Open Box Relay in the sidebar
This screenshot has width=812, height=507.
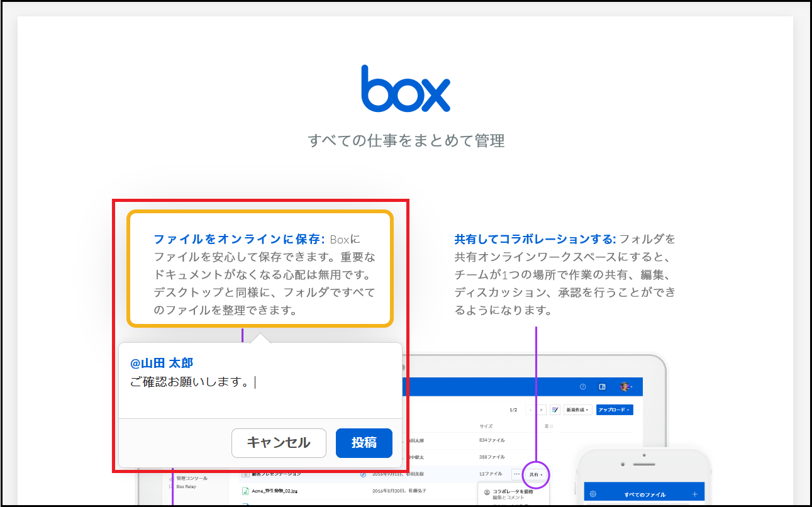point(185,486)
